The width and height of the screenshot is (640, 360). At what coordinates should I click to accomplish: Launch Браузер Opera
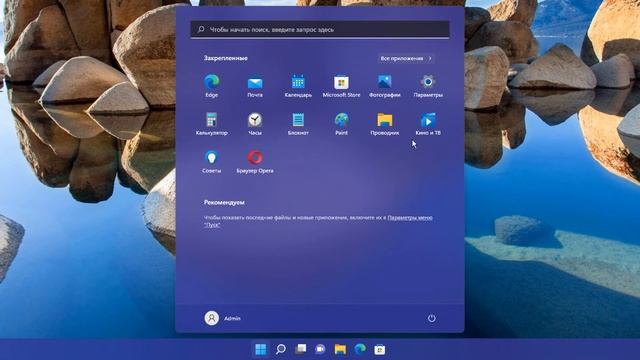click(255, 162)
